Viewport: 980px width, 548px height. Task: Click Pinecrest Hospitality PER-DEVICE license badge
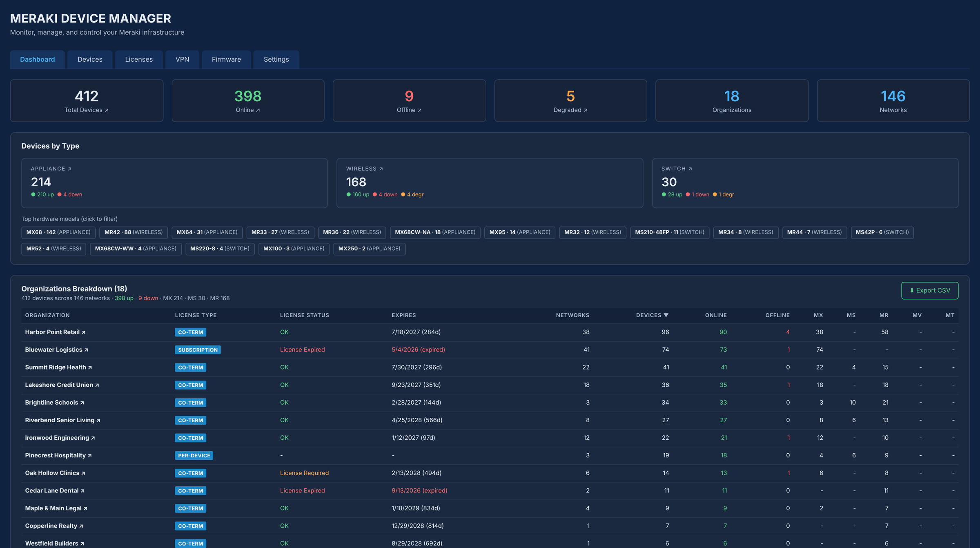[x=194, y=455]
